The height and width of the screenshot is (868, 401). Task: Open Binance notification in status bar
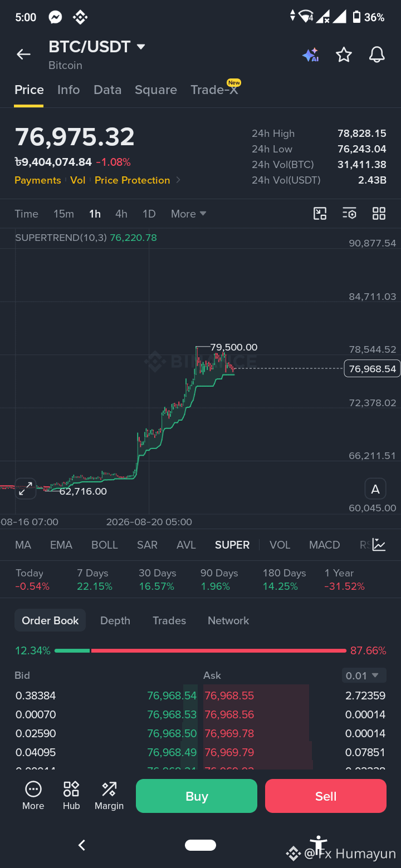tap(80, 17)
